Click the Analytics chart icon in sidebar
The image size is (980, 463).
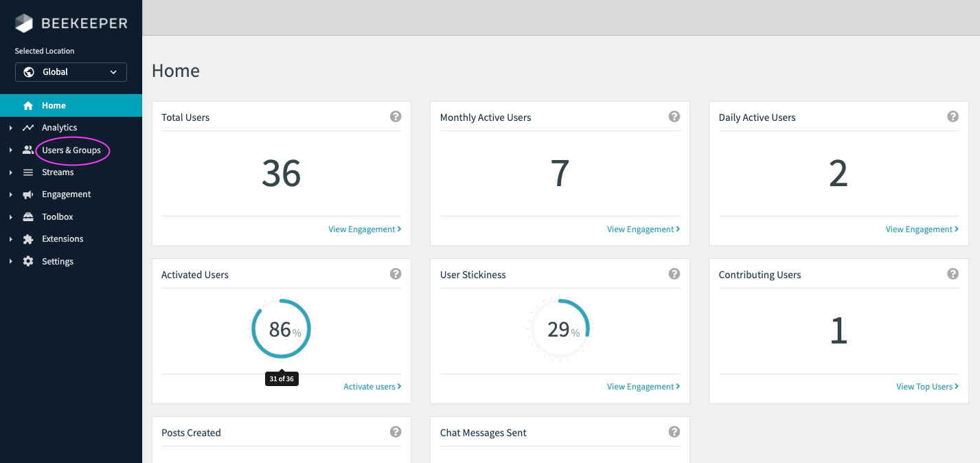(28, 128)
